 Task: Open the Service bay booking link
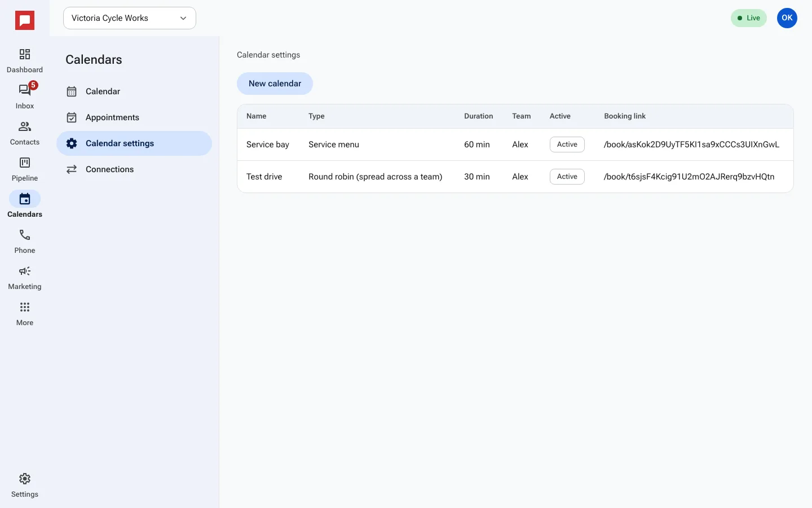692,144
